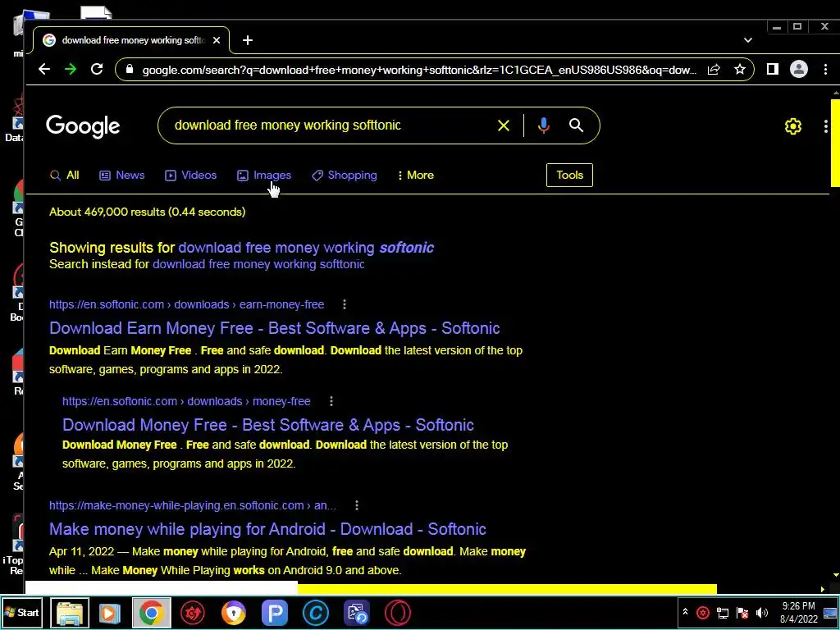Expand the tab search chevron
Screen dimensions: 840x630
[748, 40]
